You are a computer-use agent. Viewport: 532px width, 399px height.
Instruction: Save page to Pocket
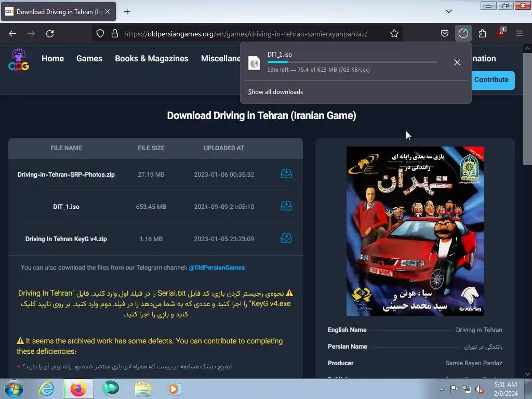click(x=445, y=34)
